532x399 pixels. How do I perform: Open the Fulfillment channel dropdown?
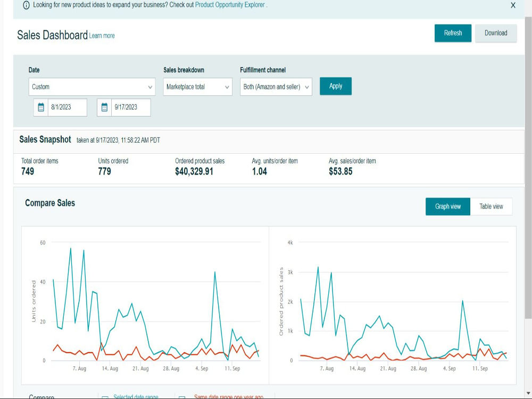[276, 87]
